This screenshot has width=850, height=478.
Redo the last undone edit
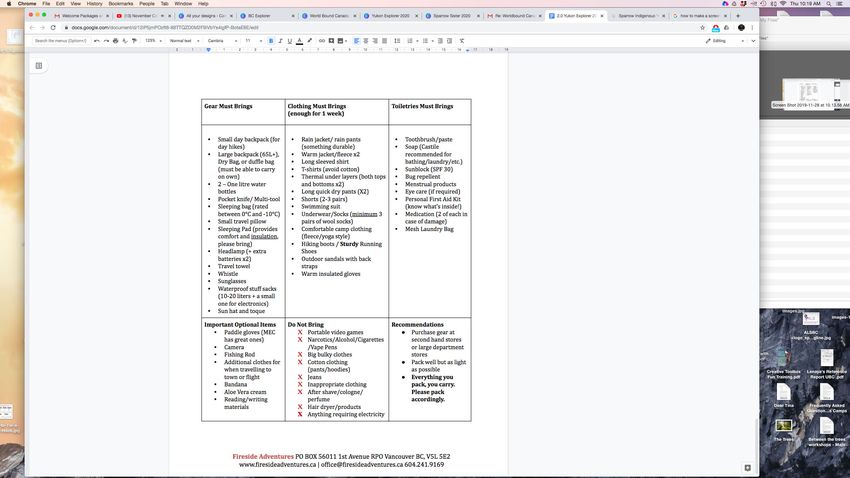(106, 41)
